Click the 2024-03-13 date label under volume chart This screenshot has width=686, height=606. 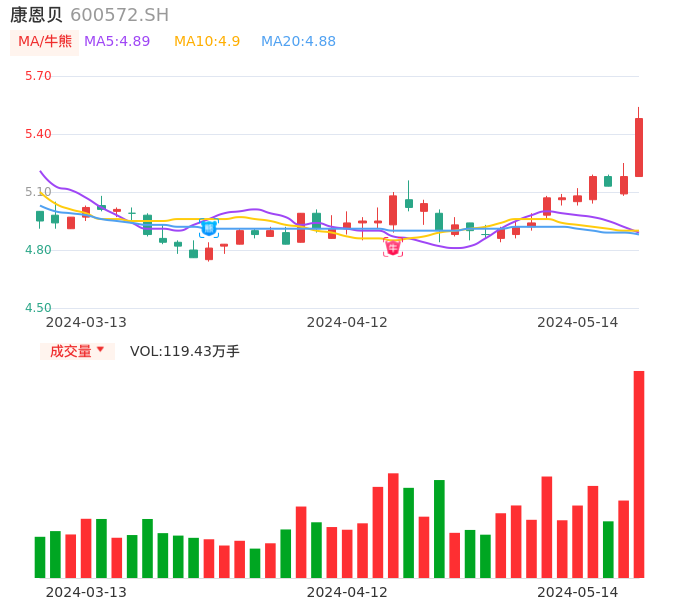tap(86, 592)
